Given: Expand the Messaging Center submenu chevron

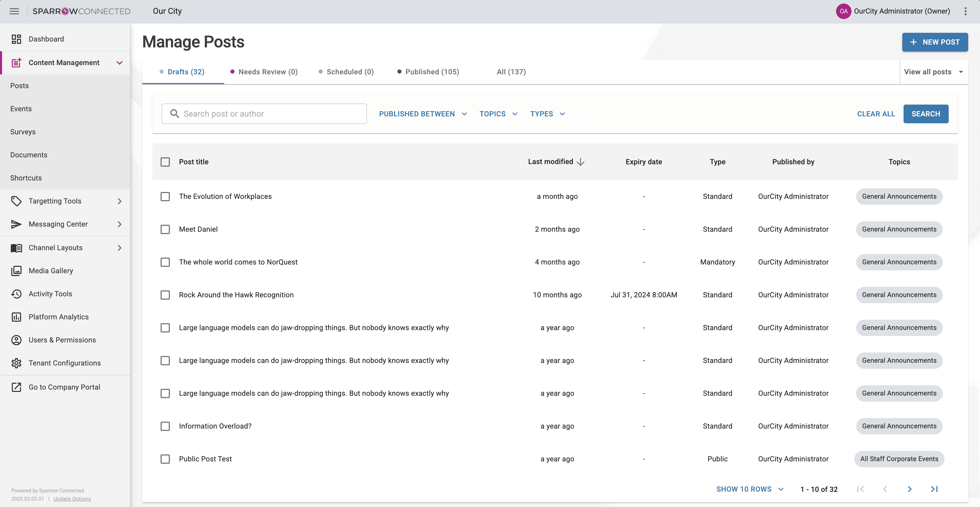Looking at the screenshot, I should tap(120, 224).
